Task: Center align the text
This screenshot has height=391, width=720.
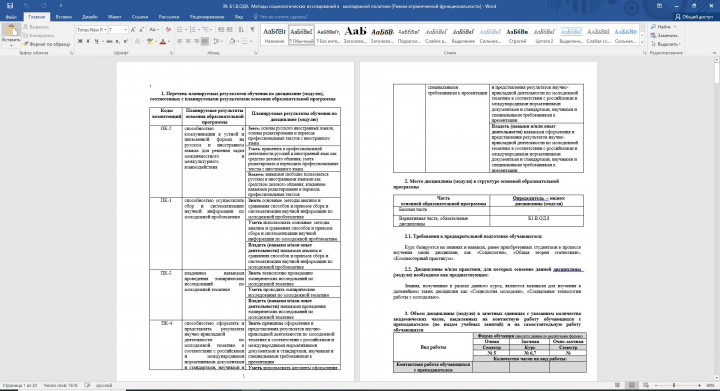Action: click(x=188, y=41)
